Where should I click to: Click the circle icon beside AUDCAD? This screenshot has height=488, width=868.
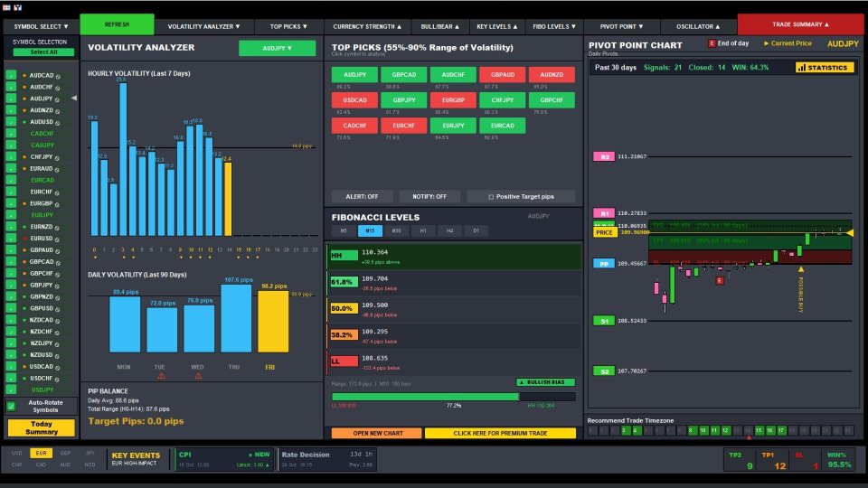tap(58, 76)
